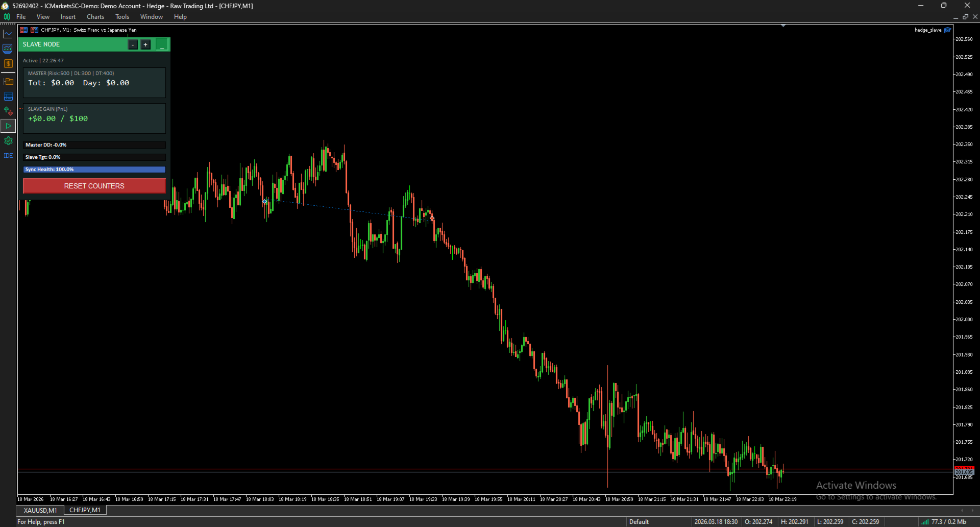Open the Tools menu

pyautogui.click(x=122, y=17)
